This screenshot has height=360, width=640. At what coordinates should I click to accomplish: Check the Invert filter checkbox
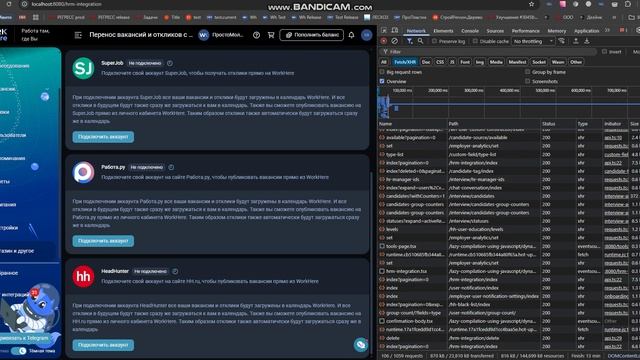[x=604, y=52]
